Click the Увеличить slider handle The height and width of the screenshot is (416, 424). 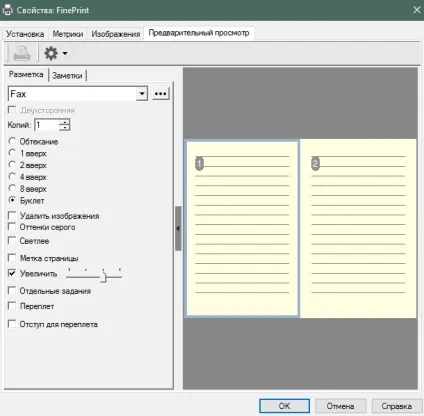103,276
